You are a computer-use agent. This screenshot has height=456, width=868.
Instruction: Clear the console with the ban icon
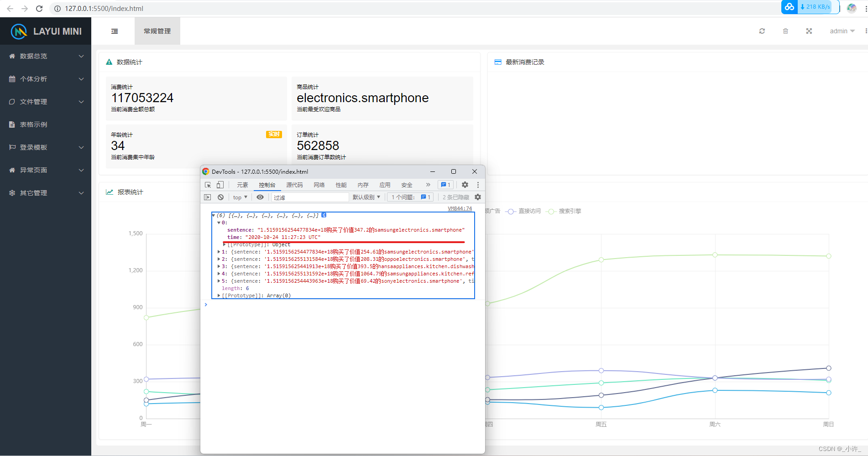point(220,197)
